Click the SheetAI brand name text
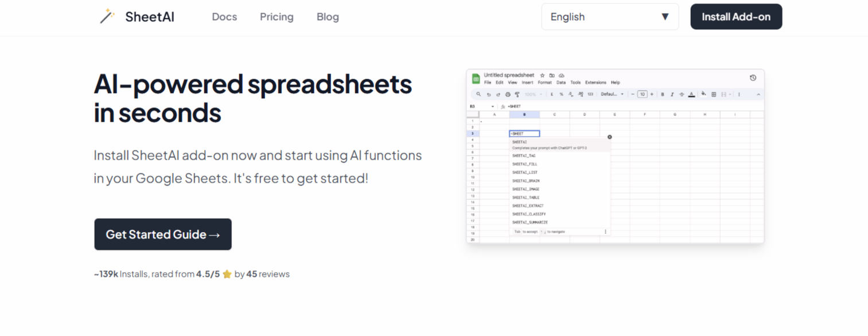The height and width of the screenshot is (336, 868). (150, 17)
